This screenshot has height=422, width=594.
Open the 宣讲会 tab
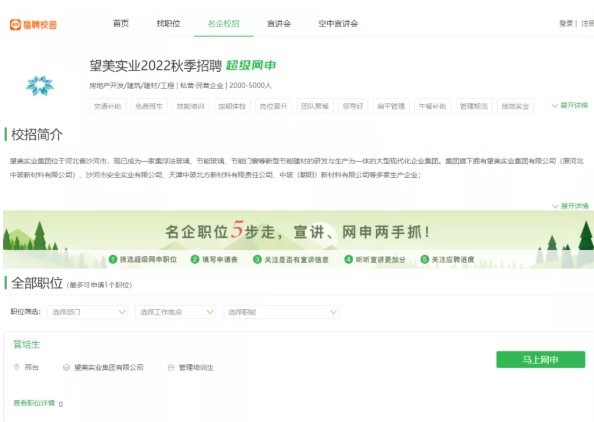pyautogui.click(x=279, y=23)
